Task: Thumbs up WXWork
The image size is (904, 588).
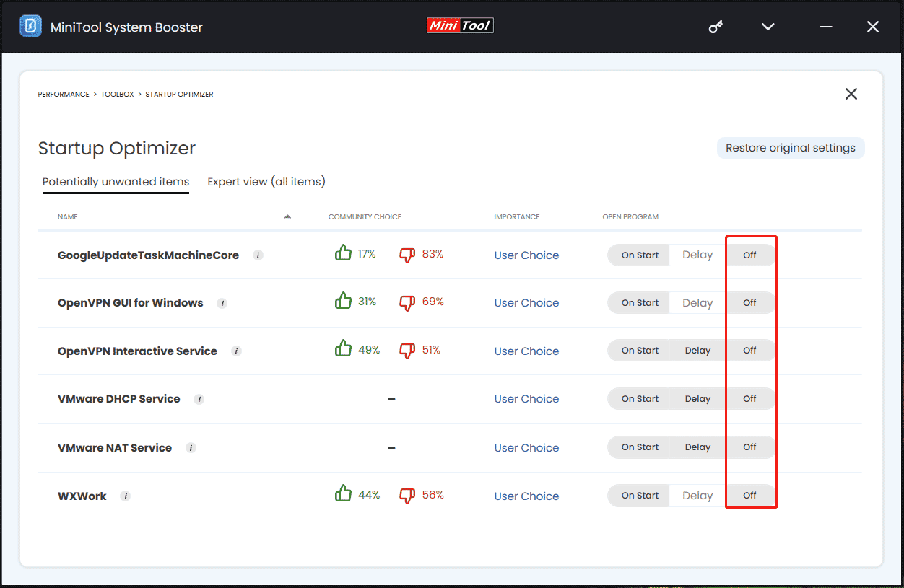Action: [x=343, y=494]
